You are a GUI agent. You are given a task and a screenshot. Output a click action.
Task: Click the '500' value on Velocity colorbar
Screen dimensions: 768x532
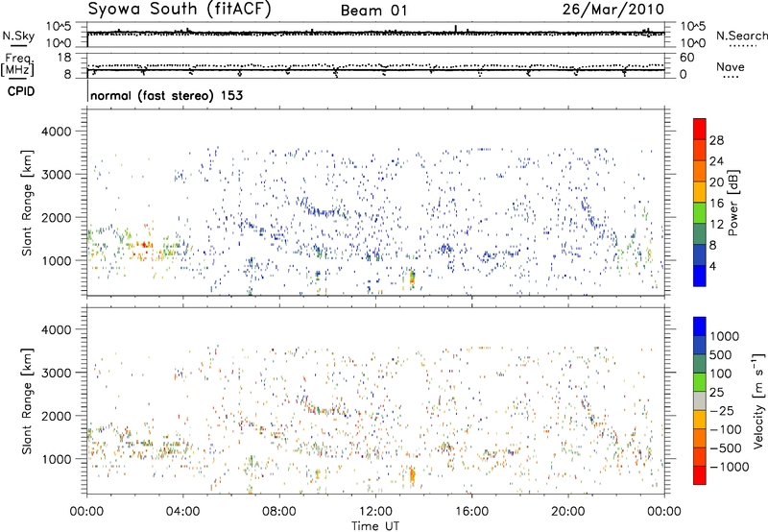point(721,354)
